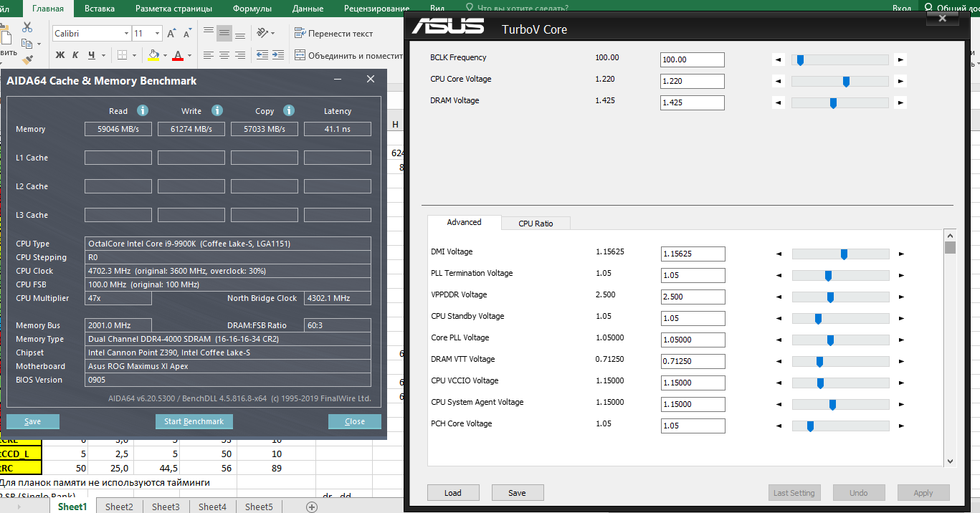Activate Format Painter brush in Excel
The width and height of the screenshot is (980, 513).
pyautogui.click(x=27, y=60)
